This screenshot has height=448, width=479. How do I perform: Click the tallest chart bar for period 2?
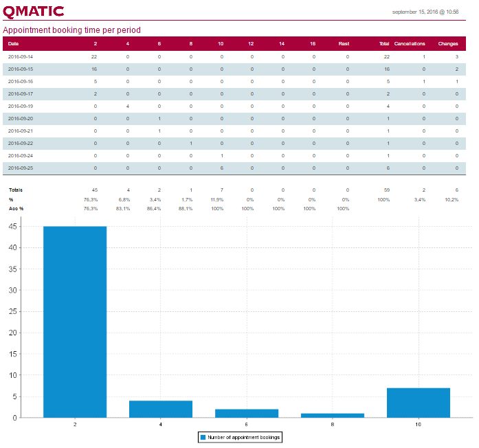75,322
